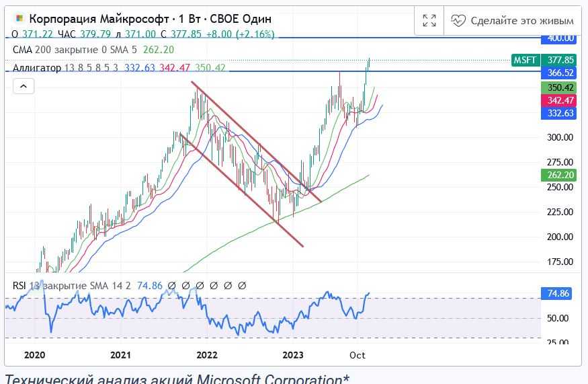This screenshot has width=588, height=384.
Task: Click the Oct mark on time axis
Action: pyautogui.click(x=358, y=355)
